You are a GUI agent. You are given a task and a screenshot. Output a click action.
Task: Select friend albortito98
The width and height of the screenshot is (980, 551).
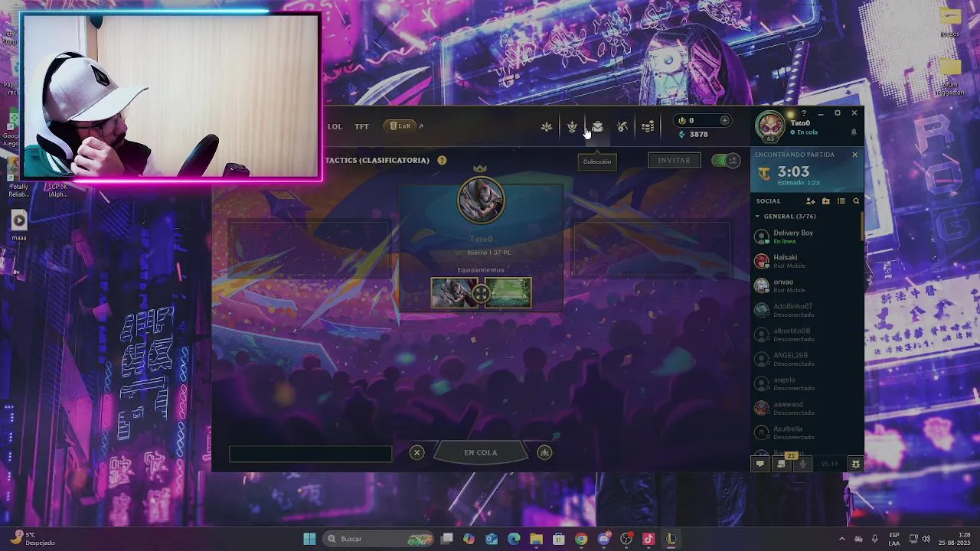point(807,334)
